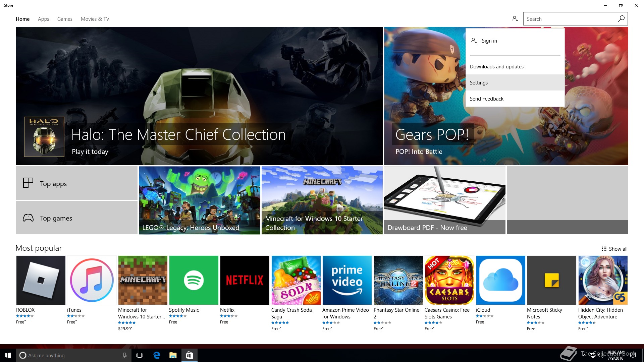This screenshot has height=362, width=644.
Task: Click Send Feedback in the dropdown
Action: 486,99
